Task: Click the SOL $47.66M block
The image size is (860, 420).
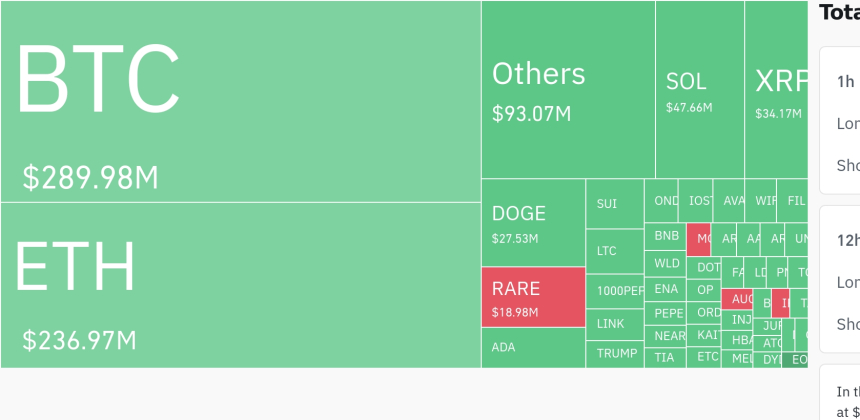Action: pyautogui.click(x=700, y=89)
